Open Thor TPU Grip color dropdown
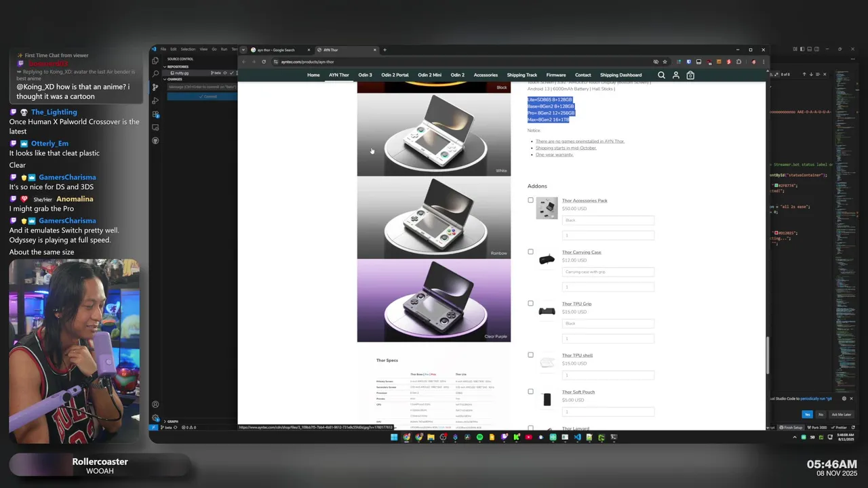This screenshot has height=488, width=868. tap(608, 323)
